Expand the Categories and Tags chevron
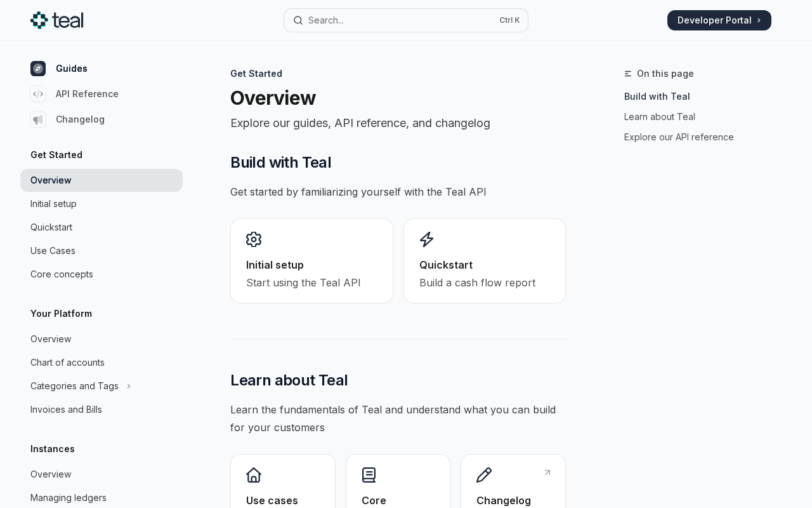This screenshot has width=812, height=508. [x=129, y=386]
